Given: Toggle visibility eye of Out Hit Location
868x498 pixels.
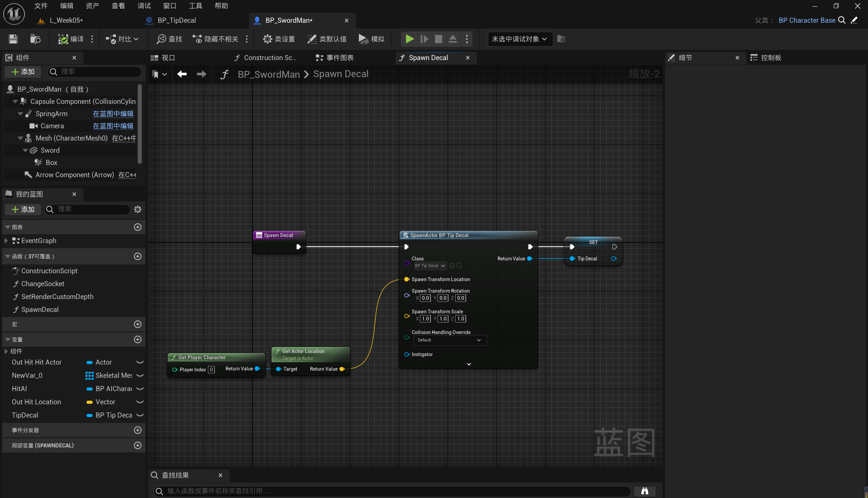Looking at the screenshot, I should (140, 402).
